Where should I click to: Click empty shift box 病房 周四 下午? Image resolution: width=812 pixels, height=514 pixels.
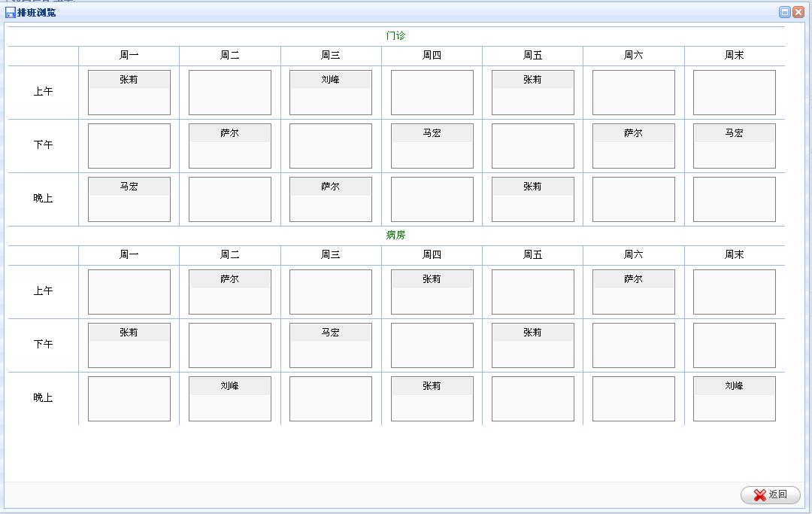[432, 345]
